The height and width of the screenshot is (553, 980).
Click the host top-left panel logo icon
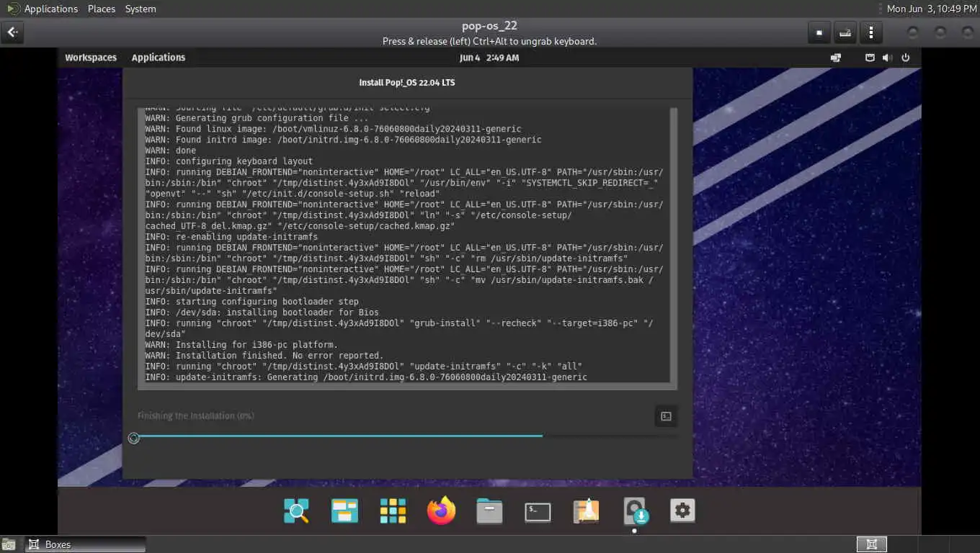13,9
